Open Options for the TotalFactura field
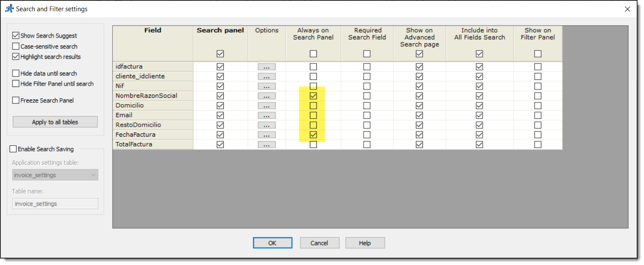 [x=266, y=144]
